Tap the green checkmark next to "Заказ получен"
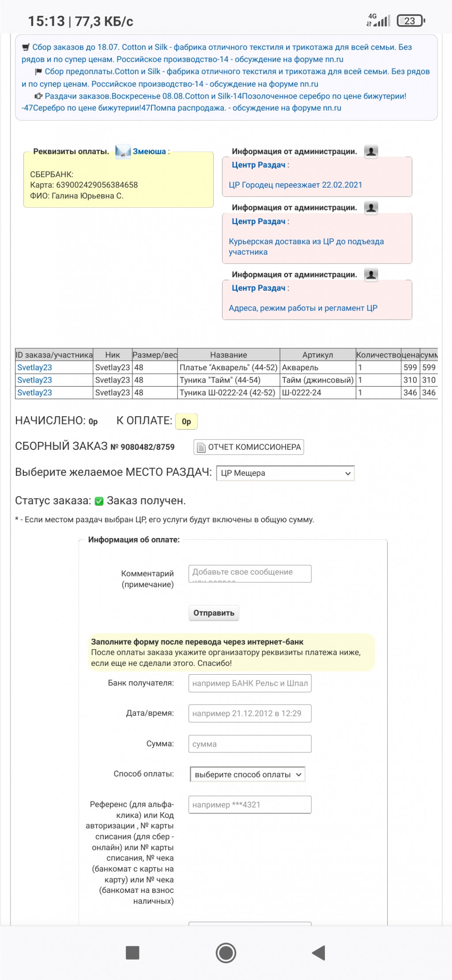Image resolution: width=452 pixels, height=980 pixels. [x=99, y=501]
